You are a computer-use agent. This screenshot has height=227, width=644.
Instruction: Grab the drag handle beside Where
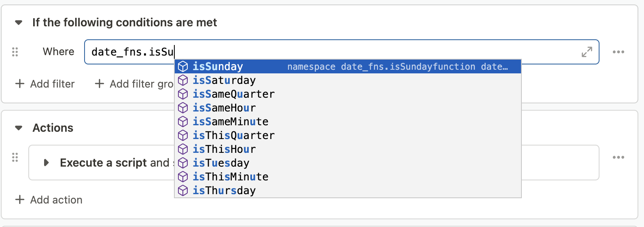click(15, 52)
